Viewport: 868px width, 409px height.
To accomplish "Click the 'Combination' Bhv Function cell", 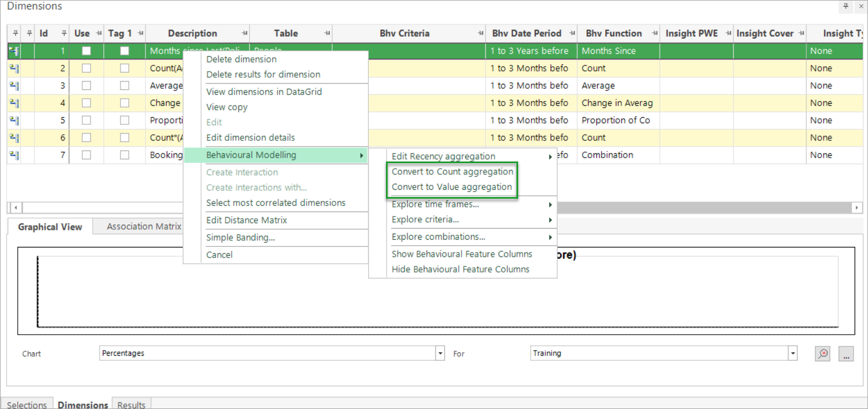I will [x=619, y=155].
